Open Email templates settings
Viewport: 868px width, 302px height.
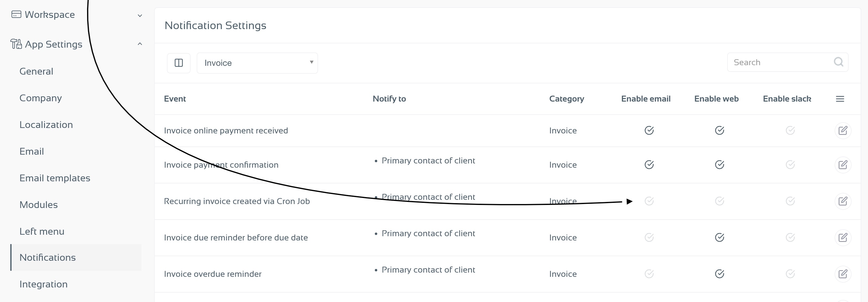(55, 178)
